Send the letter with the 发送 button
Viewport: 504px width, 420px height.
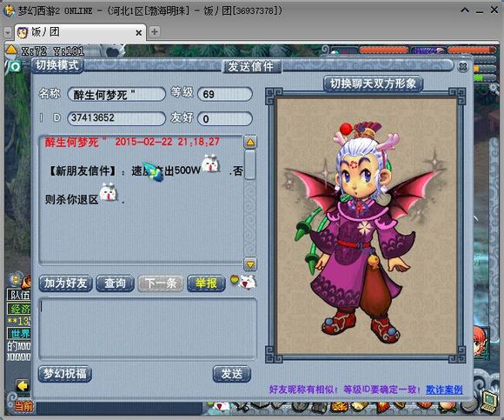[x=231, y=374]
